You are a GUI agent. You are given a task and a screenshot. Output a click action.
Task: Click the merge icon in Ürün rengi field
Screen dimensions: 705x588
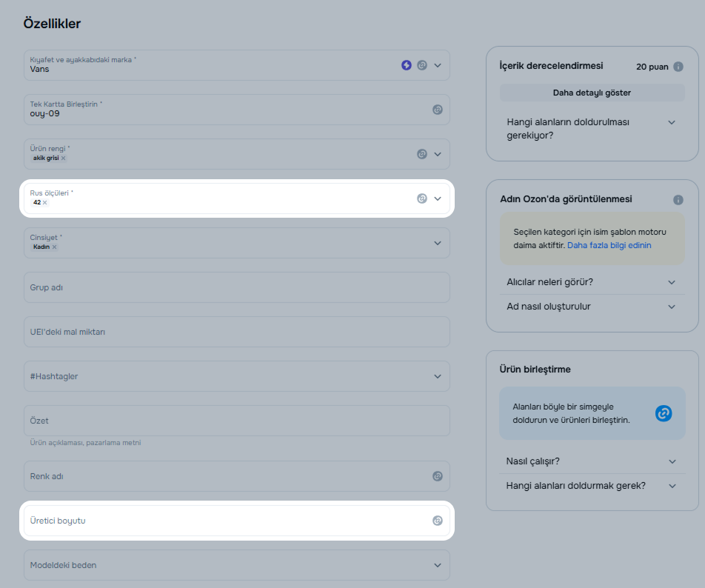pos(422,154)
